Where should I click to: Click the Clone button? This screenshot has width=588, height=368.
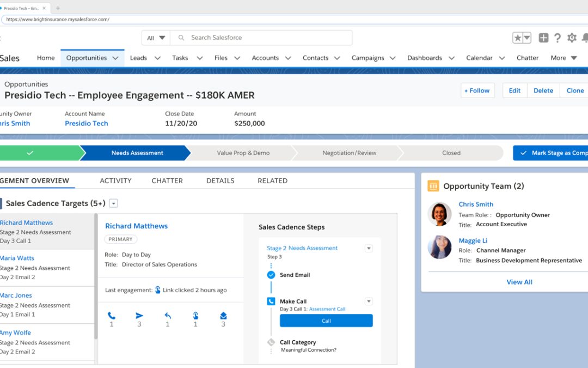[x=575, y=91]
